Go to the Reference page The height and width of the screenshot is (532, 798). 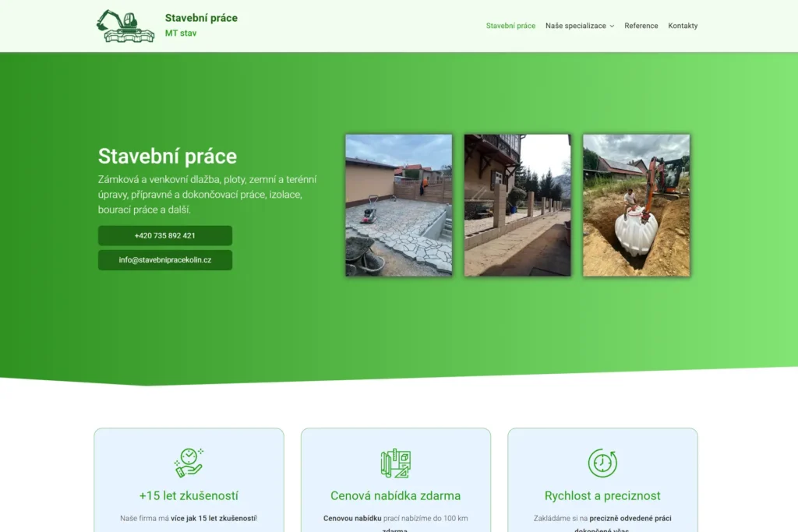[x=641, y=26]
